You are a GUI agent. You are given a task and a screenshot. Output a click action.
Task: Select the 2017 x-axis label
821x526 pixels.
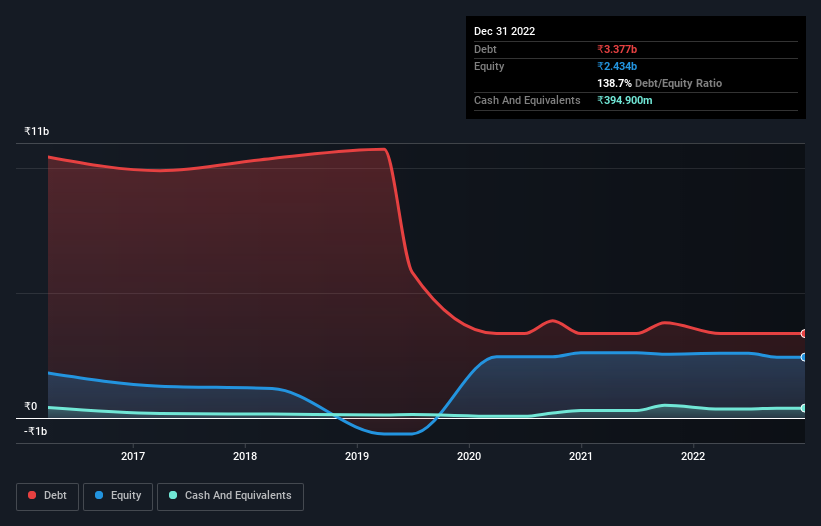133,456
